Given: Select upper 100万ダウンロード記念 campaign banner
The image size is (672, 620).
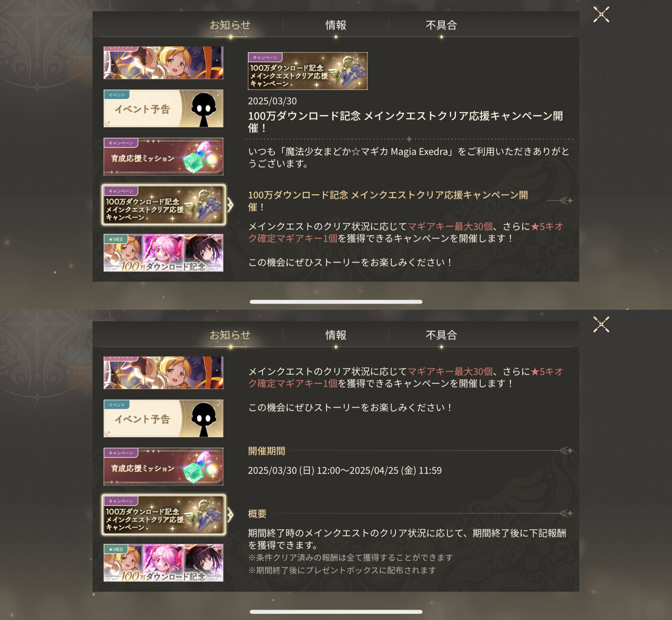Looking at the screenshot, I should click(163, 205).
